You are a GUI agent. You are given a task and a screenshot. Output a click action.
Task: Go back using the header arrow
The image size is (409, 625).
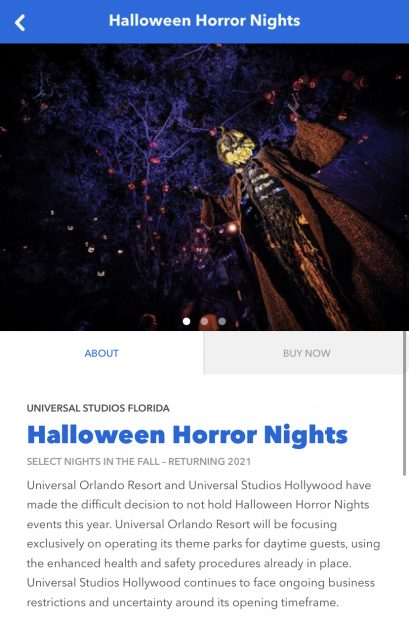(x=20, y=23)
